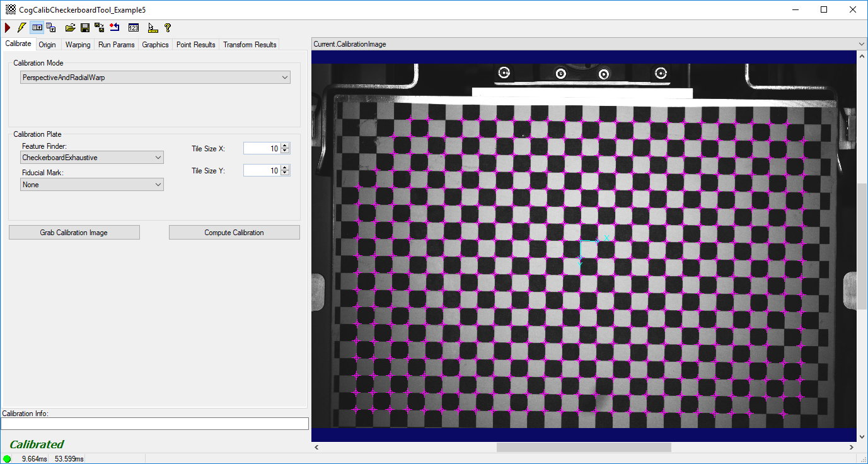Maximize the window

pos(824,9)
